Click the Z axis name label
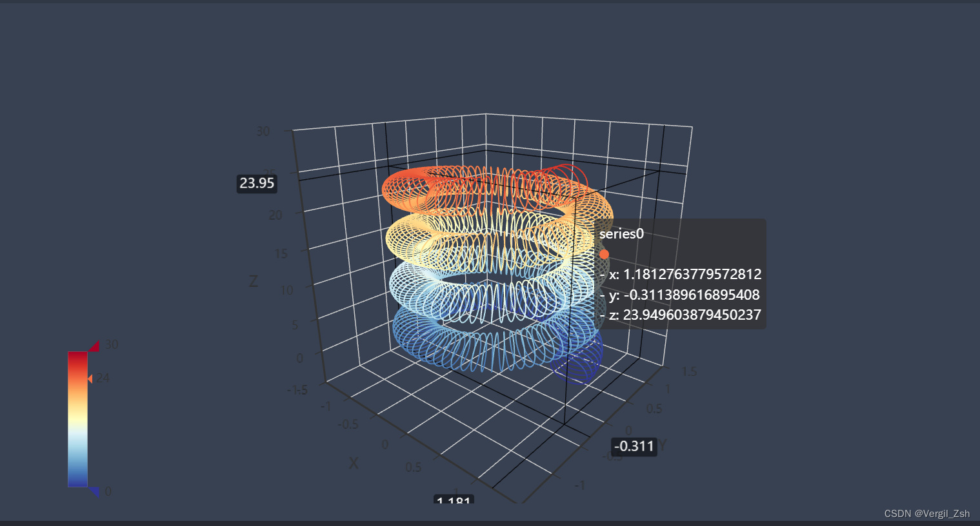This screenshot has width=980, height=526. click(x=254, y=281)
